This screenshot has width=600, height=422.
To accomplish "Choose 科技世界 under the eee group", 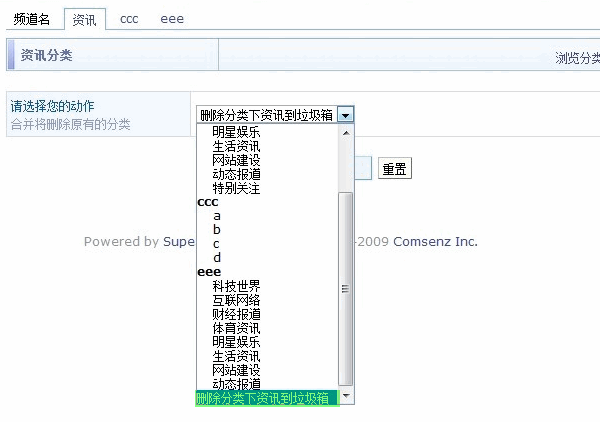I will point(236,286).
